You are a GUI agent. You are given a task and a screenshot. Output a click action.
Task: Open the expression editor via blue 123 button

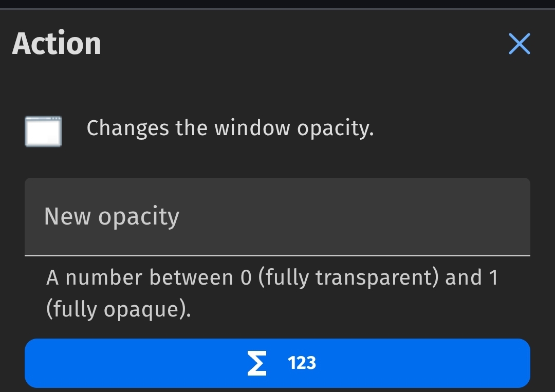[277, 363]
